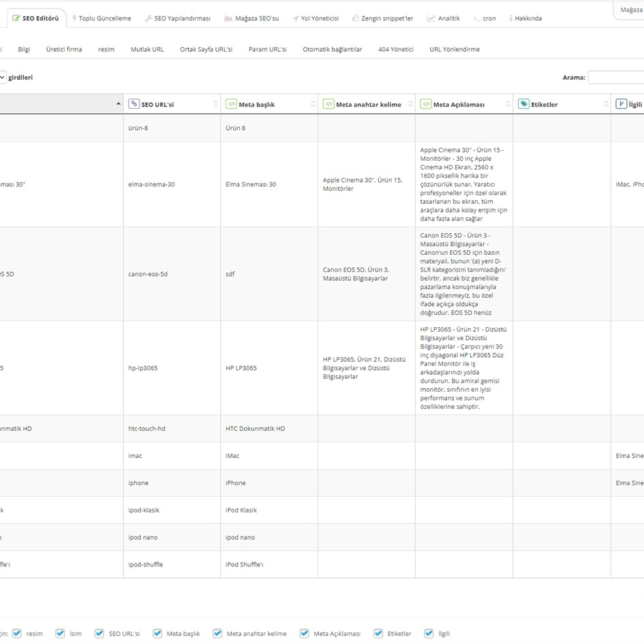The height and width of the screenshot is (644, 644).
Task: Toggle the Etiketler column checkbox
Action: [378, 633]
